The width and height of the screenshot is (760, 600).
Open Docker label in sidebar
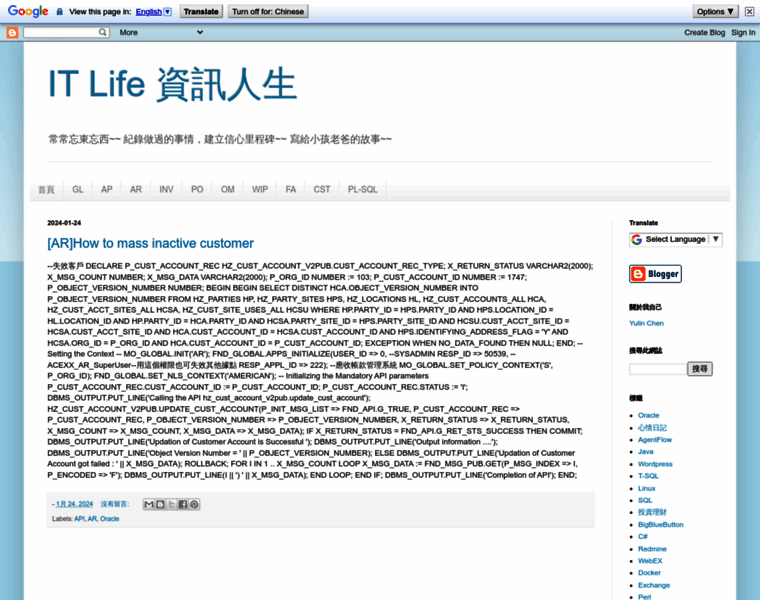[649, 573]
